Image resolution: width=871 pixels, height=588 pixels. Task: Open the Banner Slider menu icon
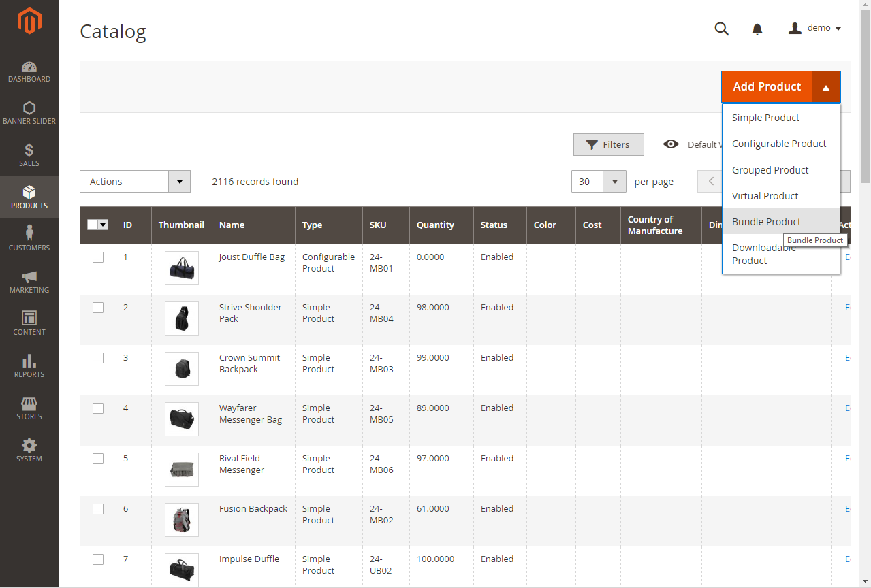point(29,108)
